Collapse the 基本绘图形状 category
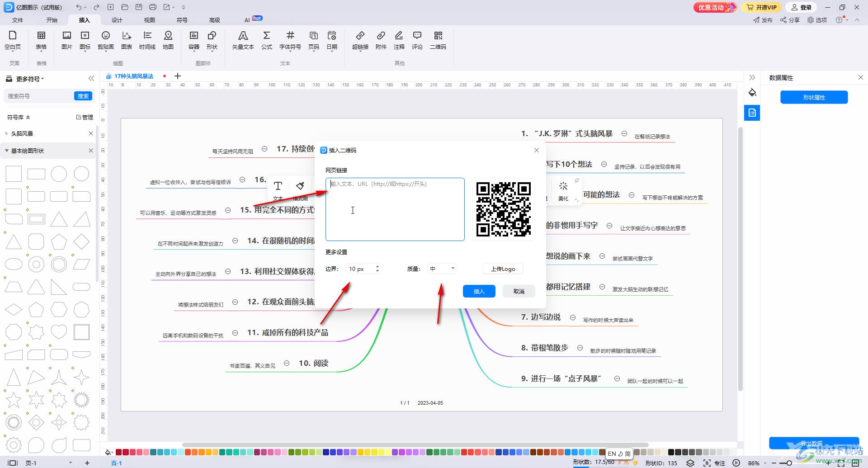 coord(6,151)
